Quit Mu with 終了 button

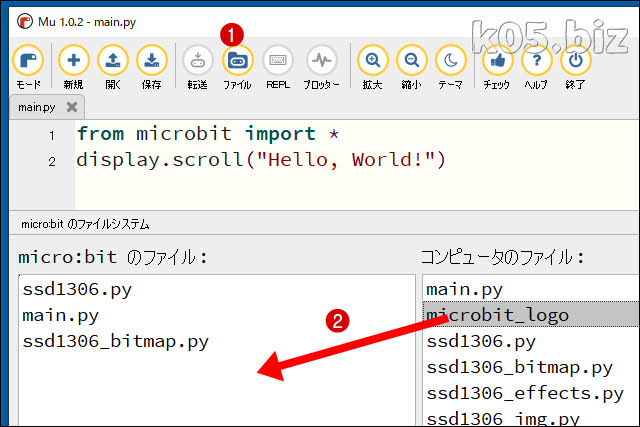[576, 68]
